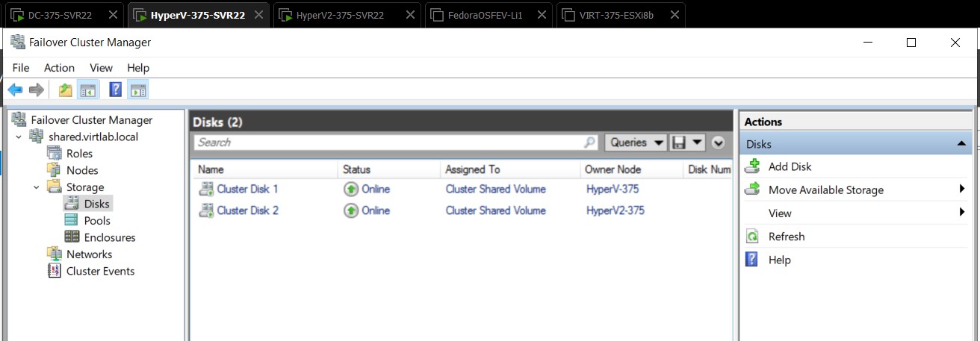Click the Enclosures icon in the tree
The image size is (980, 341).
(x=72, y=237)
